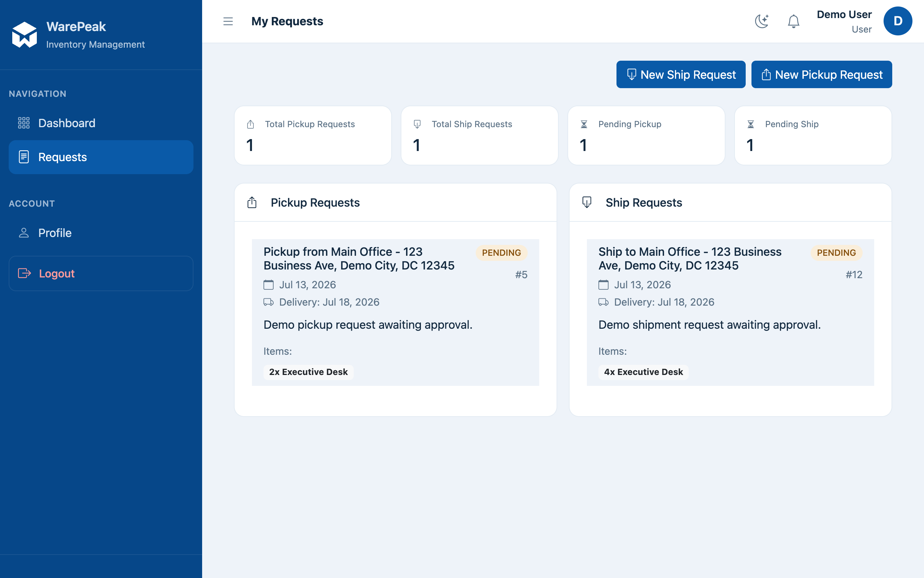Click ship request Delivery: Jul 18, 2026 text
924x578 pixels.
664,302
